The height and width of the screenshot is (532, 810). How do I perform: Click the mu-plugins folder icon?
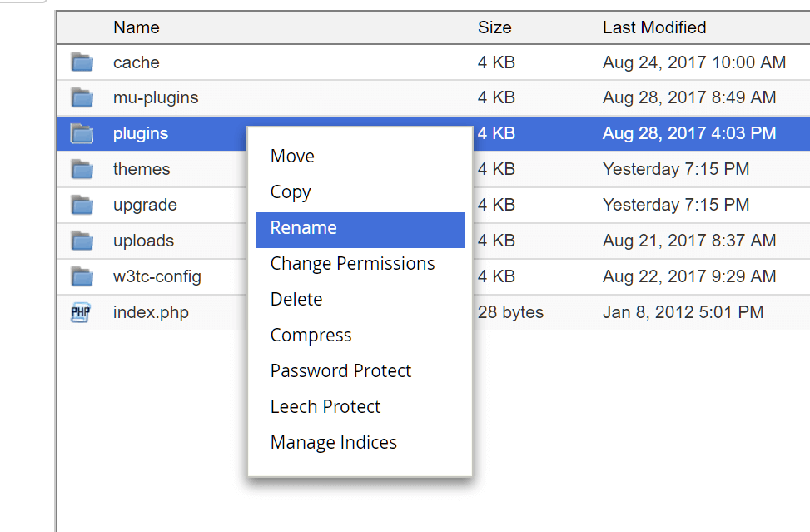click(x=82, y=97)
